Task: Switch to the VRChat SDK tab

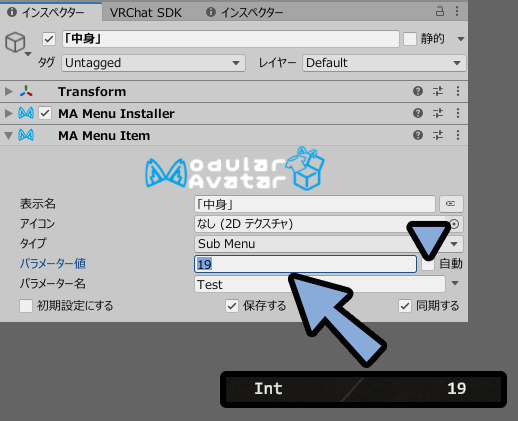Action: 146,13
